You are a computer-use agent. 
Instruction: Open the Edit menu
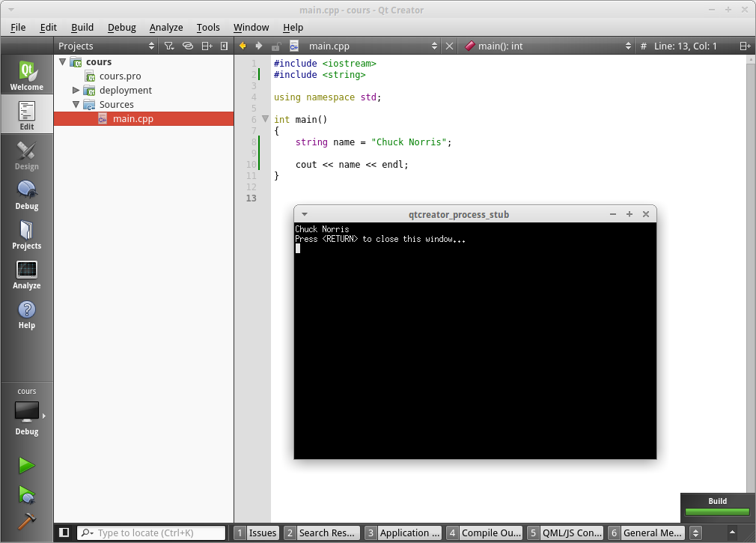tap(48, 28)
